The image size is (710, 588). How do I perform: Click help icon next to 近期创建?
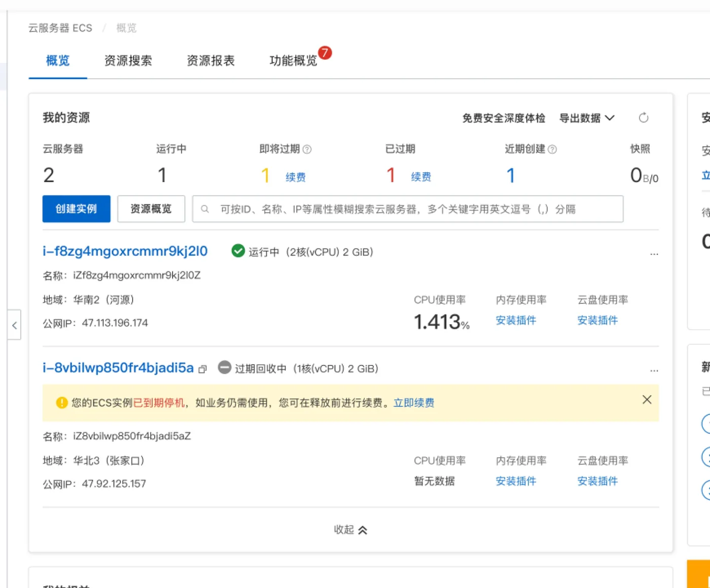[x=552, y=149]
